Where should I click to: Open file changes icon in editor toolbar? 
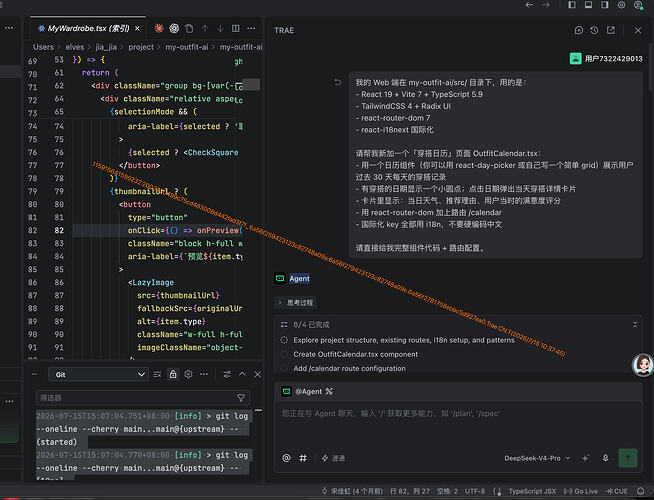pos(189,28)
